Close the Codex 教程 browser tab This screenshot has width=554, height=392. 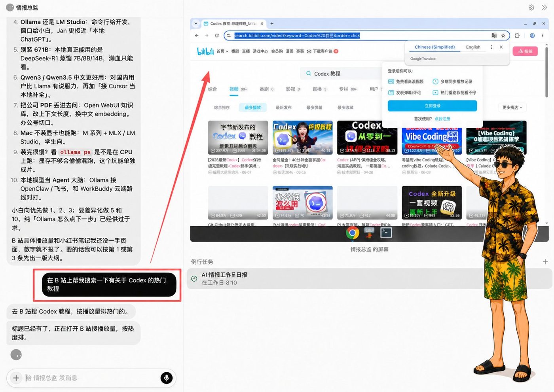[x=262, y=24]
